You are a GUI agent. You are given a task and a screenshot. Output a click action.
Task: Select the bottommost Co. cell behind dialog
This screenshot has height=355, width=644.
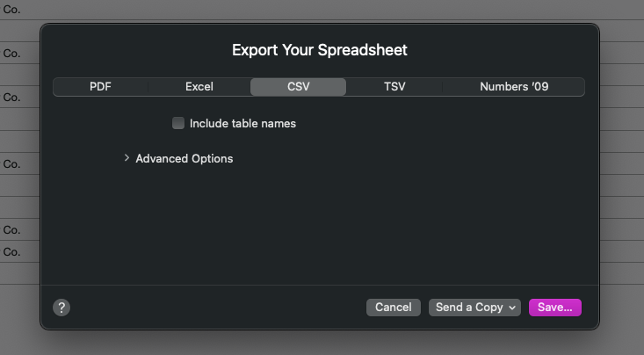(x=11, y=251)
